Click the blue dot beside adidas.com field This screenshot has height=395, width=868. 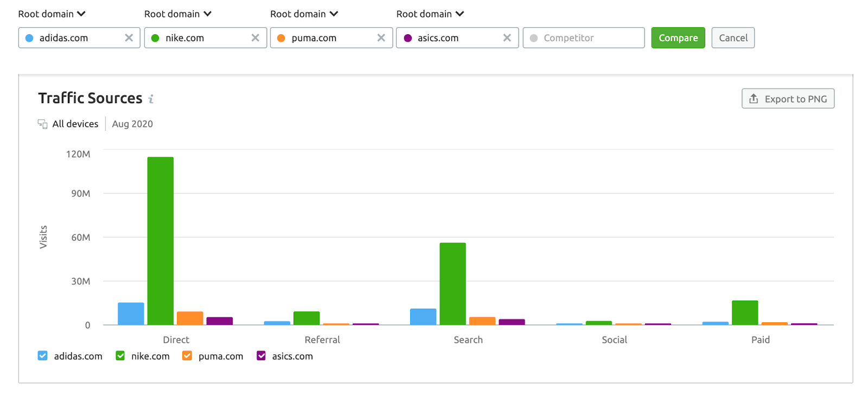tap(29, 38)
